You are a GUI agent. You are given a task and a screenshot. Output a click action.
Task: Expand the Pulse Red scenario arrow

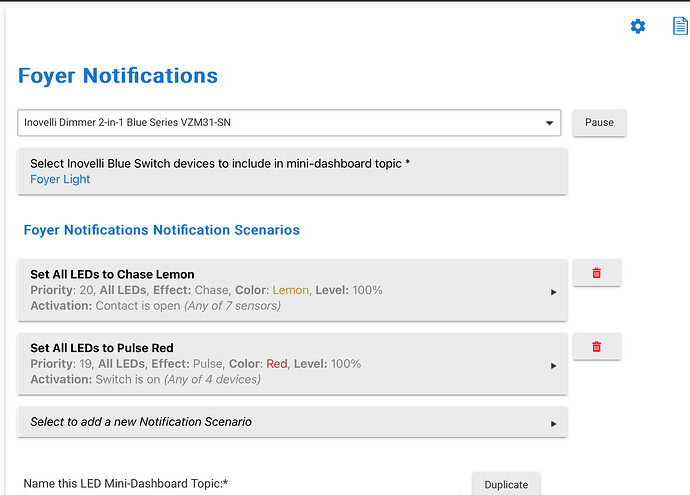click(554, 366)
